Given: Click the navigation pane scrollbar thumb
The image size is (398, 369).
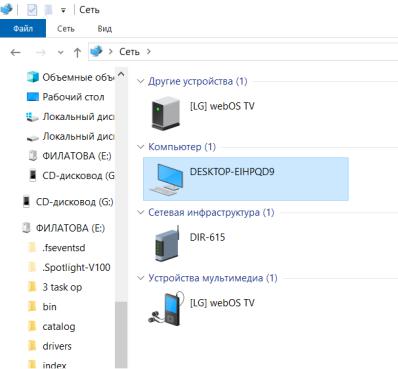Looking at the screenshot, I should tap(121, 335).
